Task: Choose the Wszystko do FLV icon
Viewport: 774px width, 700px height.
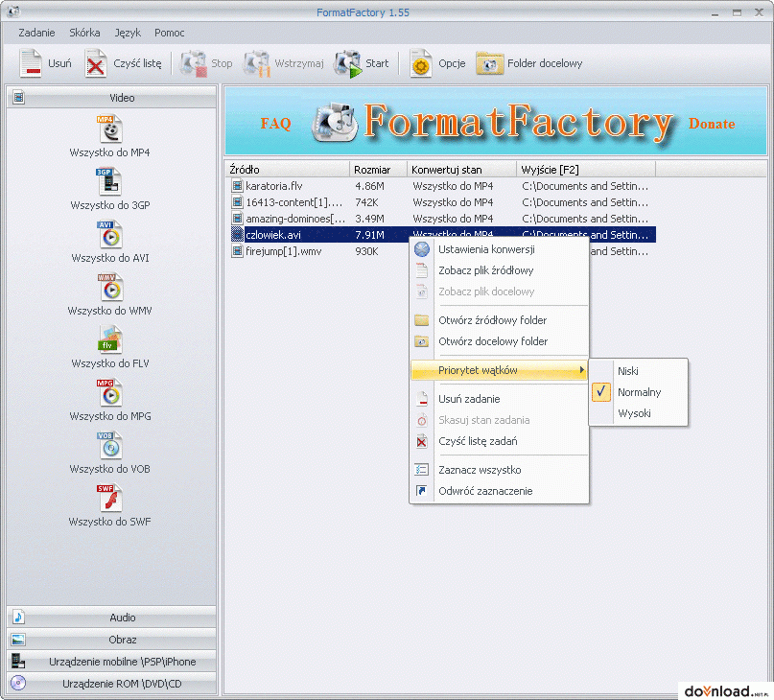Action: (109, 340)
